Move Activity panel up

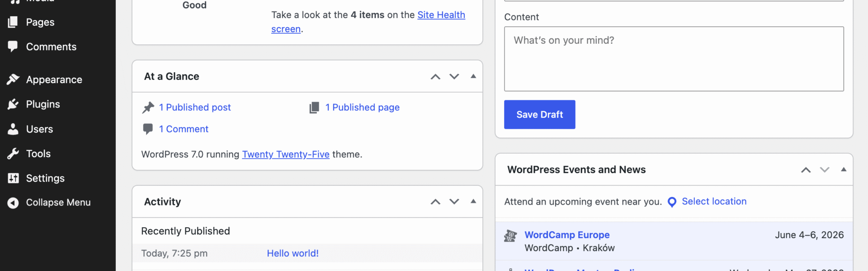[x=435, y=202]
